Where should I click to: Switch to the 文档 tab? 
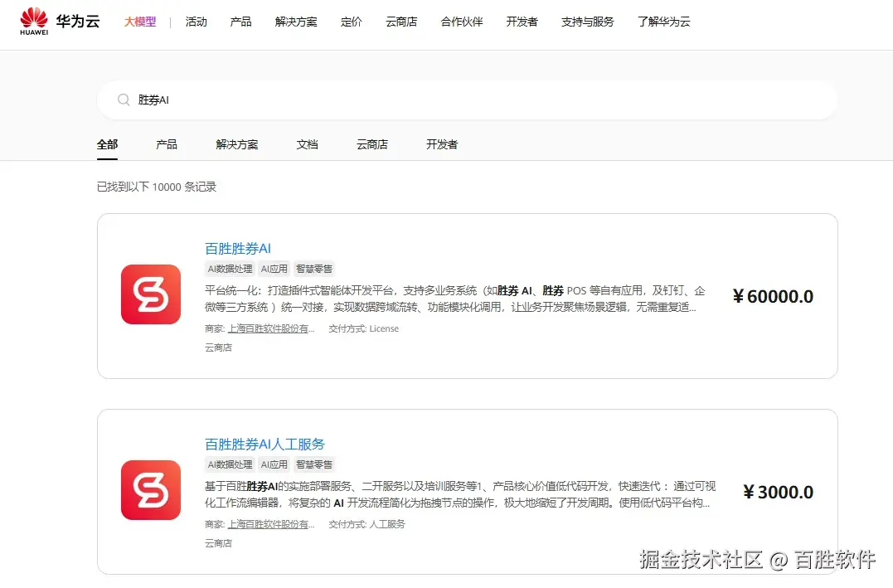[307, 143]
